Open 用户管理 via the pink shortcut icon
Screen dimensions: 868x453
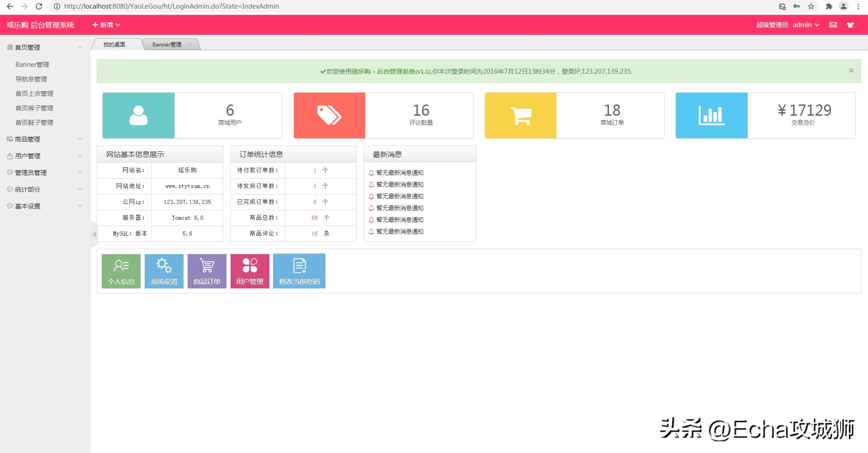pos(249,266)
